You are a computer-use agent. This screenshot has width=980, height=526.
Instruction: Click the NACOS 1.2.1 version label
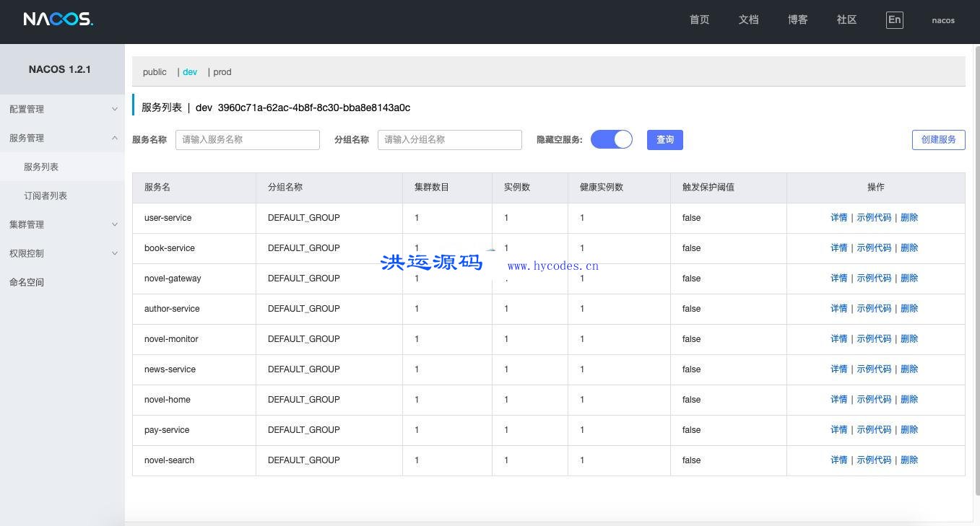click(x=60, y=69)
